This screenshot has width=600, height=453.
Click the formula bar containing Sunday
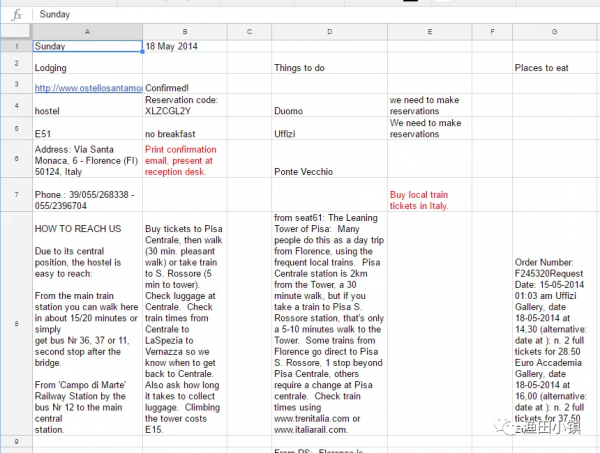[x=300, y=15]
